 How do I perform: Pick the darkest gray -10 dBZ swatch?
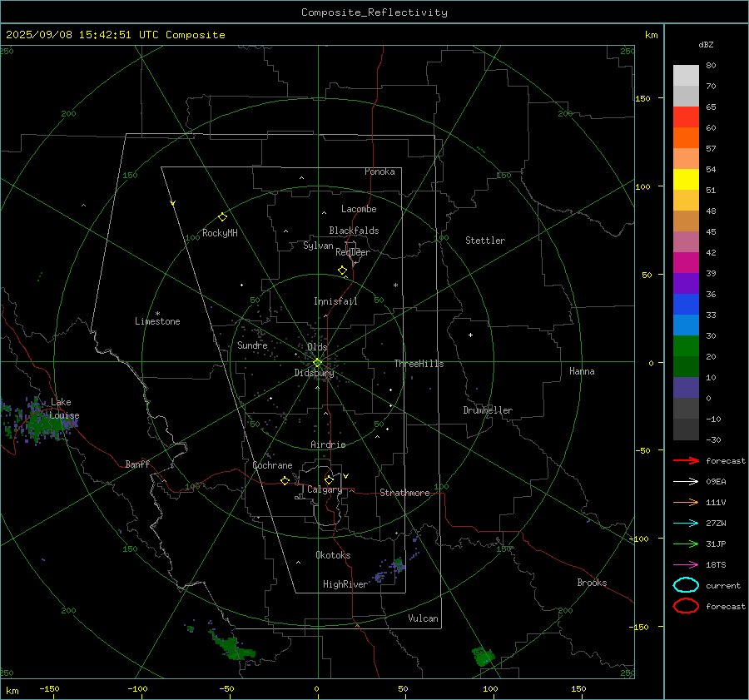pyautogui.click(x=686, y=429)
